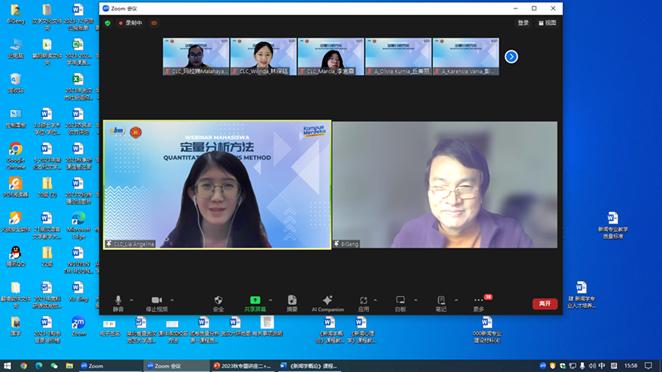This screenshot has height=372, width=662.
Task: Show next participants with blue arrow
Action: pos(511,57)
